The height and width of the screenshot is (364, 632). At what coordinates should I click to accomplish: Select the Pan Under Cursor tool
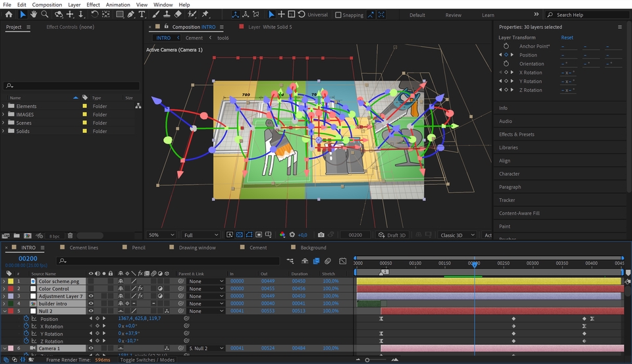point(70,14)
